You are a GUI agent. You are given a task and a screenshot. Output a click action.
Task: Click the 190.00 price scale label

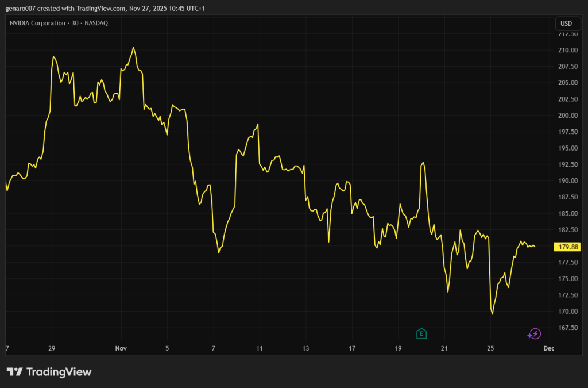[567, 181]
